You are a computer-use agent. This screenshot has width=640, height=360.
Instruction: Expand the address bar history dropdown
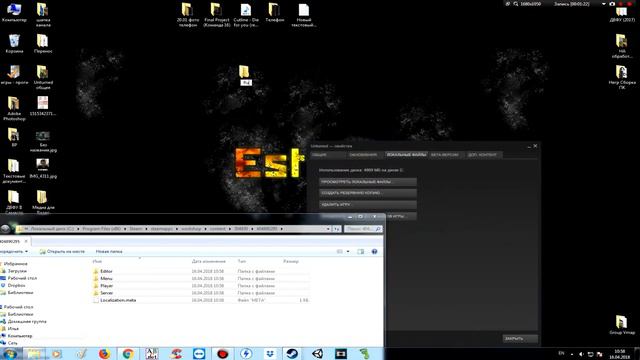point(328,229)
